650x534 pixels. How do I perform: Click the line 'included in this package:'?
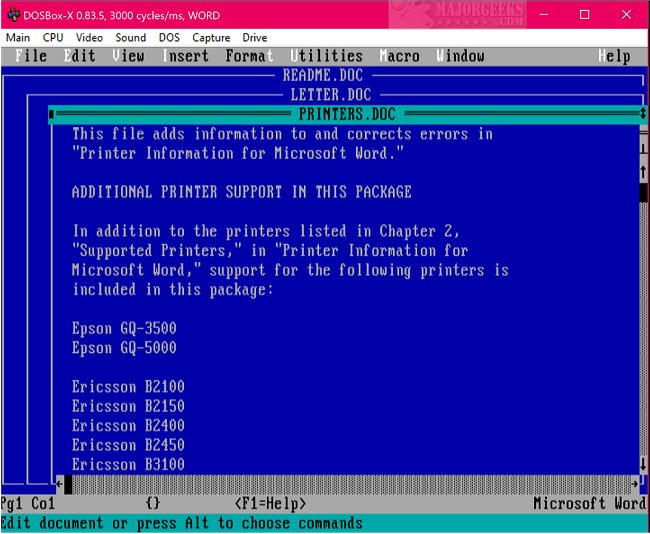pyautogui.click(x=173, y=289)
